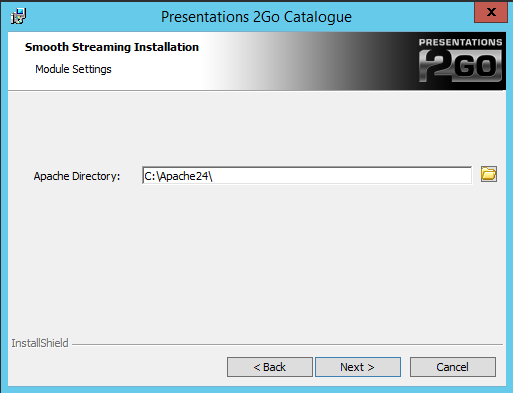This screenshot has width=513, height=393.
Task: Click the Presentations 2Go Catalogue window title
Action: coord(256,17)
